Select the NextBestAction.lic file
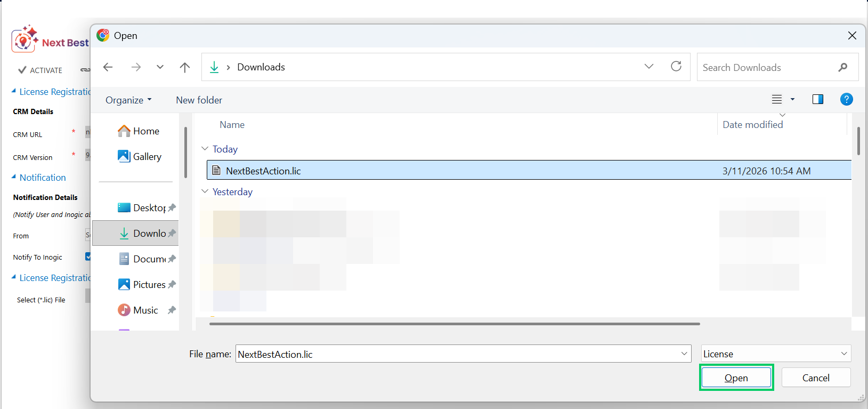 pyautogui.click(x=263, y=171)
